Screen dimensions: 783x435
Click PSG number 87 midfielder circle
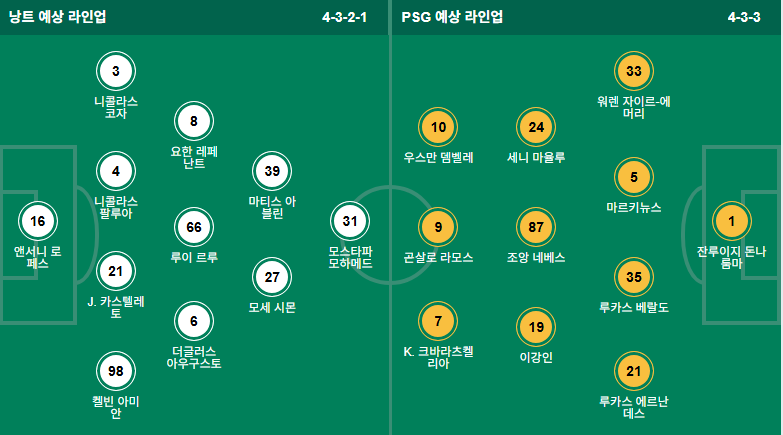[x=536, y=227]
